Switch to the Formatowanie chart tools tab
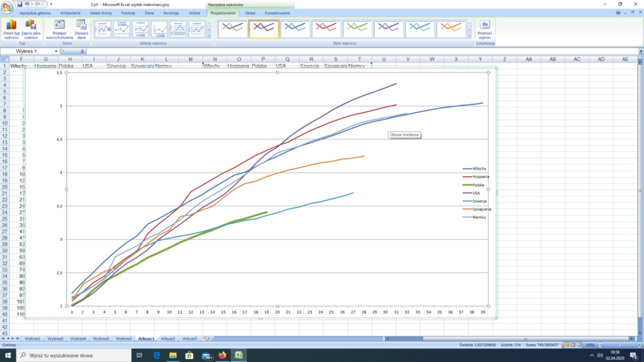644x362 pixels. click(x=277, y=13)
